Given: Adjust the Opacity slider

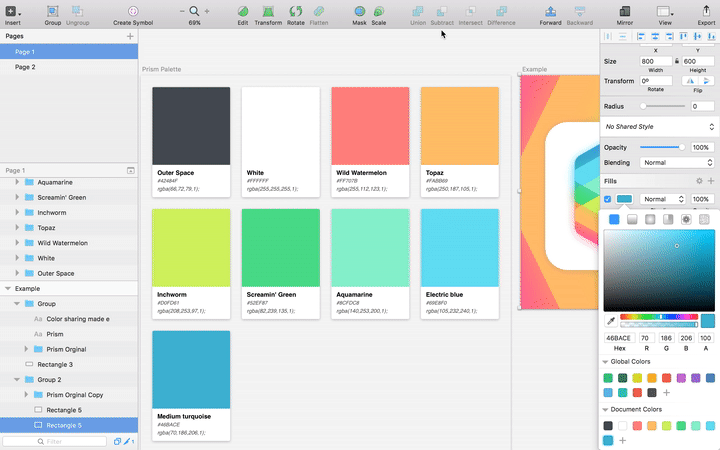Looking at the screenshot, I should 681,147.
